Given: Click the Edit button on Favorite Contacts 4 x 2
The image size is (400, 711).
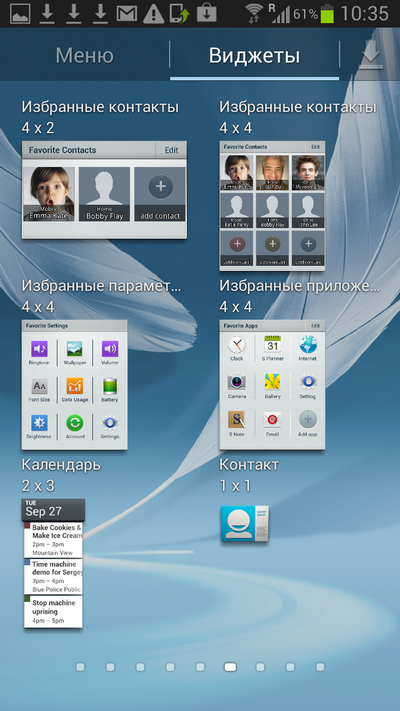Looking at the screenshot, I should pos(171,150).
